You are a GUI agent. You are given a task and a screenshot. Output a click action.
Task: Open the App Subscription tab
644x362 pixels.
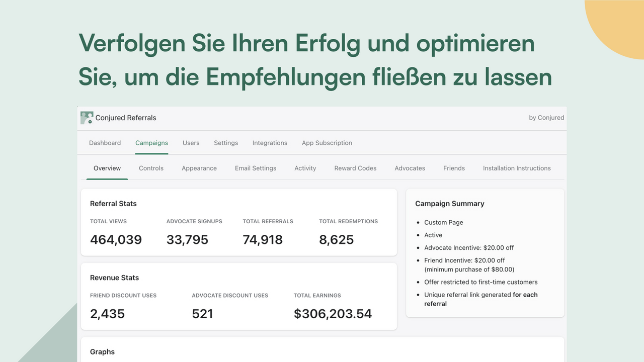[x=327, y=143]
